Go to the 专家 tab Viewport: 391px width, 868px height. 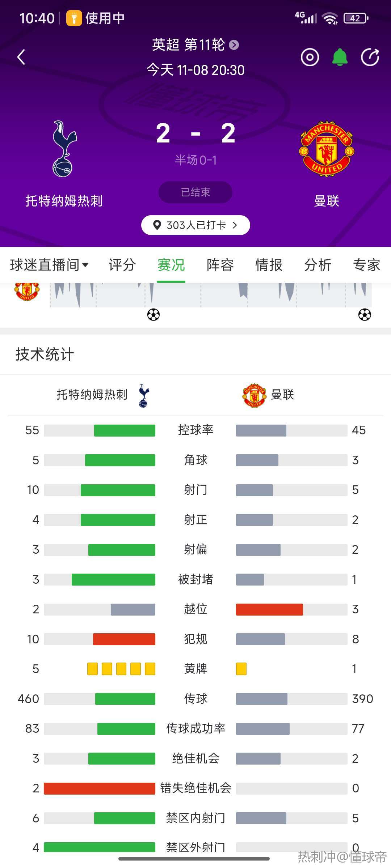point(366,265)
